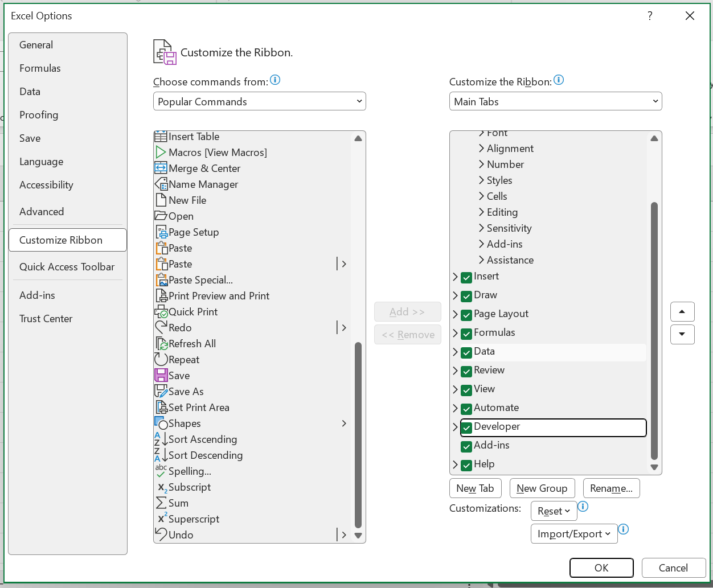Click the Shapes icon
Viewport: 713px width, 588px height.
(x=161, y=423)
